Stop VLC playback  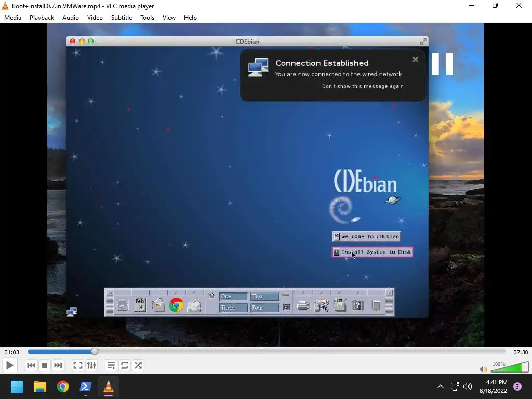[45, 365]
